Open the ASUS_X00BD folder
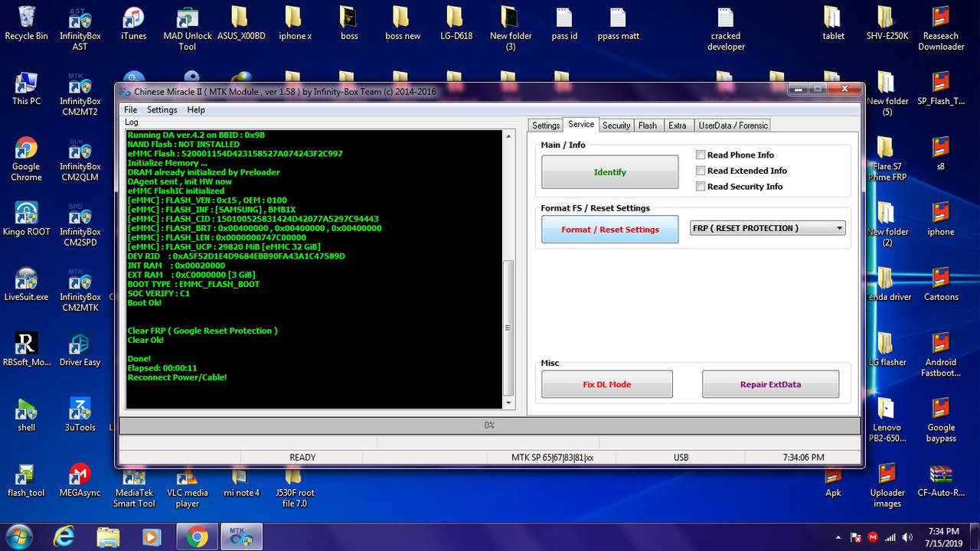 [x=241, y=24]
